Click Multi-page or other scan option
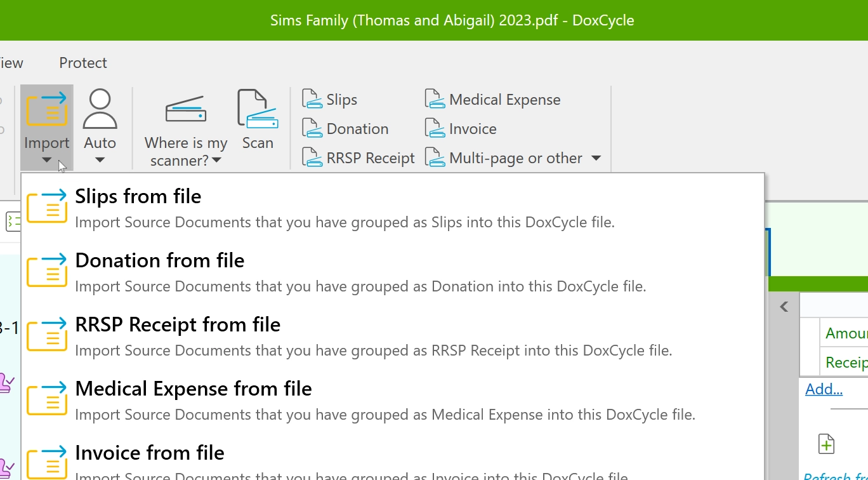The image size is (868, 480). 504,158
